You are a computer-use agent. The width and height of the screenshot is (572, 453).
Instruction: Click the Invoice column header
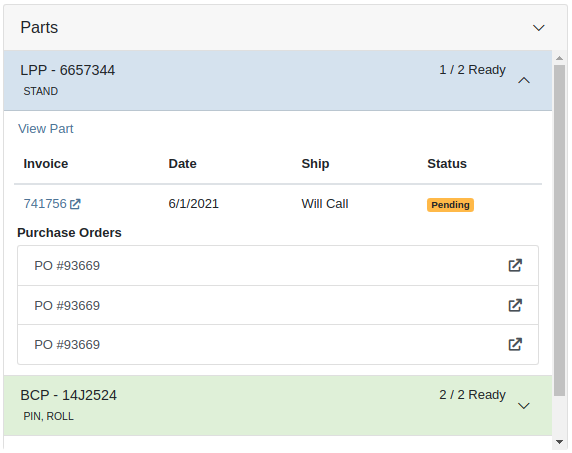(46, 164)
